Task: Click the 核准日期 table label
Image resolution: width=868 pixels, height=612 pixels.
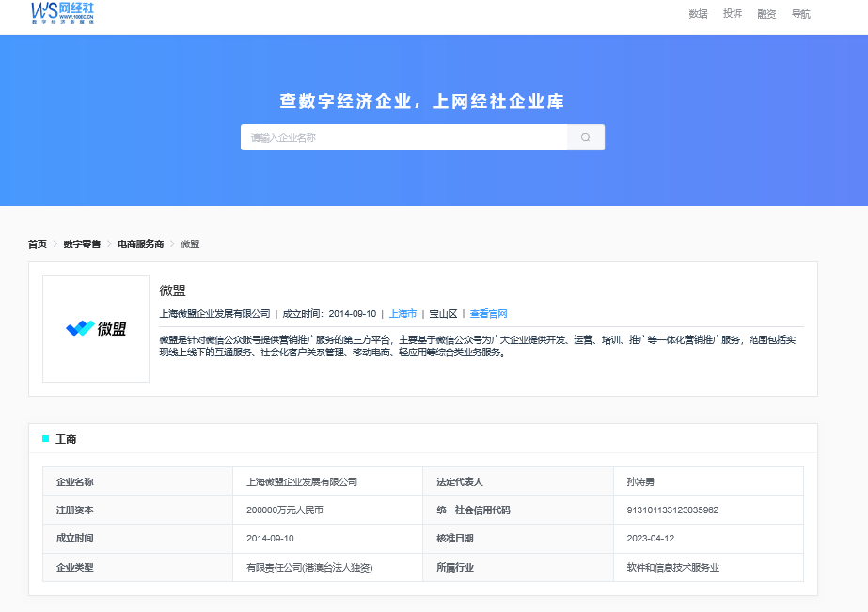Action: [455, 539]
